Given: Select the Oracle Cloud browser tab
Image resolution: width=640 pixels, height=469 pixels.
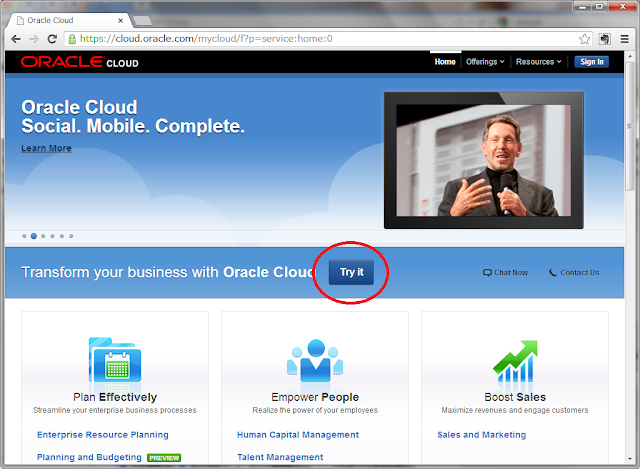Looking at the screenshot, I should point(67,20).
